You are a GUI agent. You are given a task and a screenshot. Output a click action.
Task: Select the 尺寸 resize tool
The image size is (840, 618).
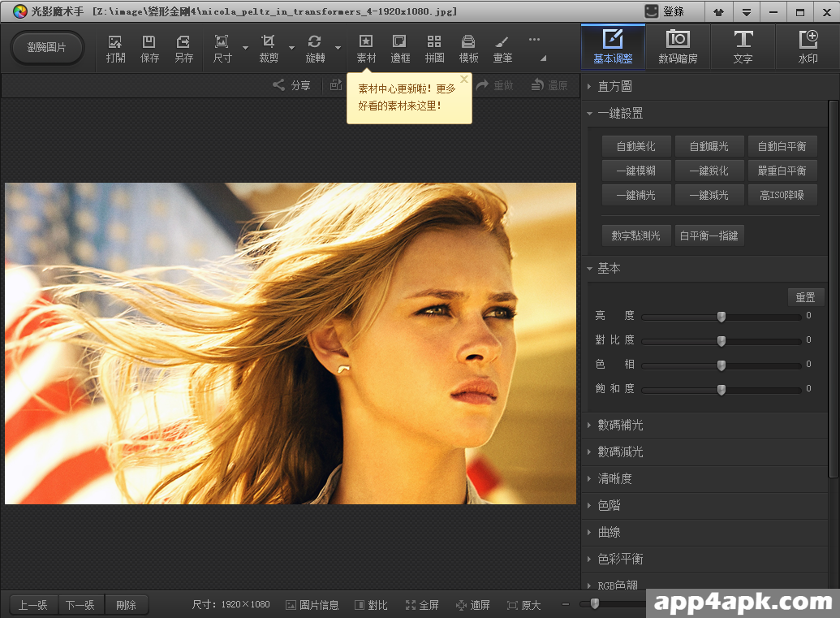tap(222, 48)
